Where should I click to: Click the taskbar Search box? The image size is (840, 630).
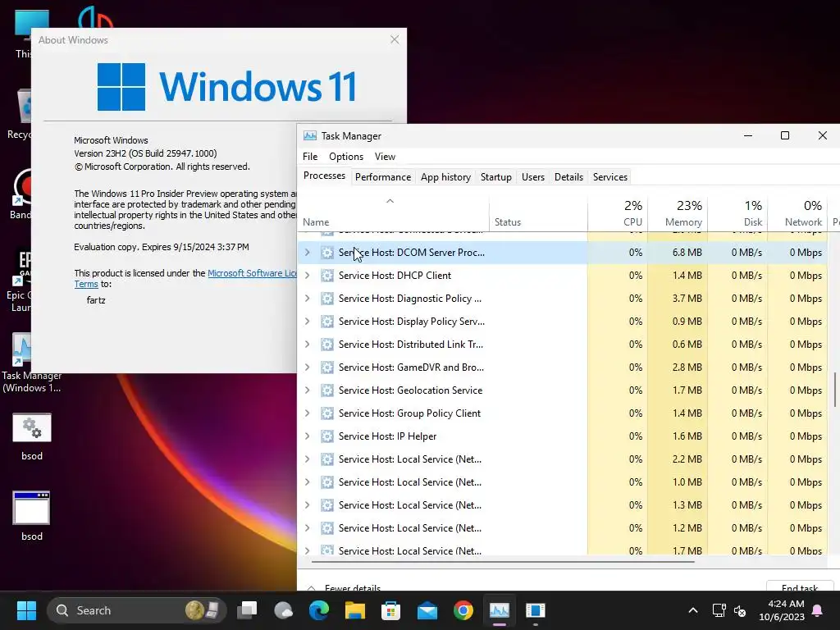pos(137,610)
